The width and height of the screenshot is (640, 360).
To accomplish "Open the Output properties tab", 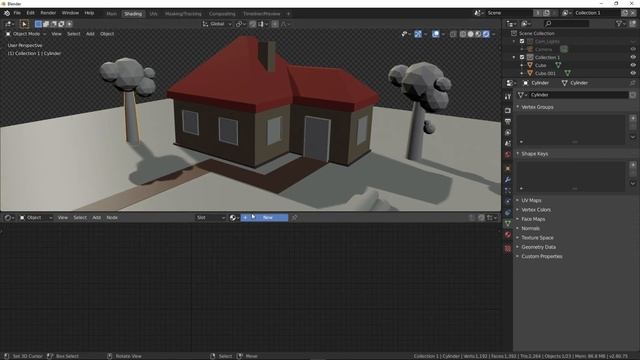I will tap(508, 122).
